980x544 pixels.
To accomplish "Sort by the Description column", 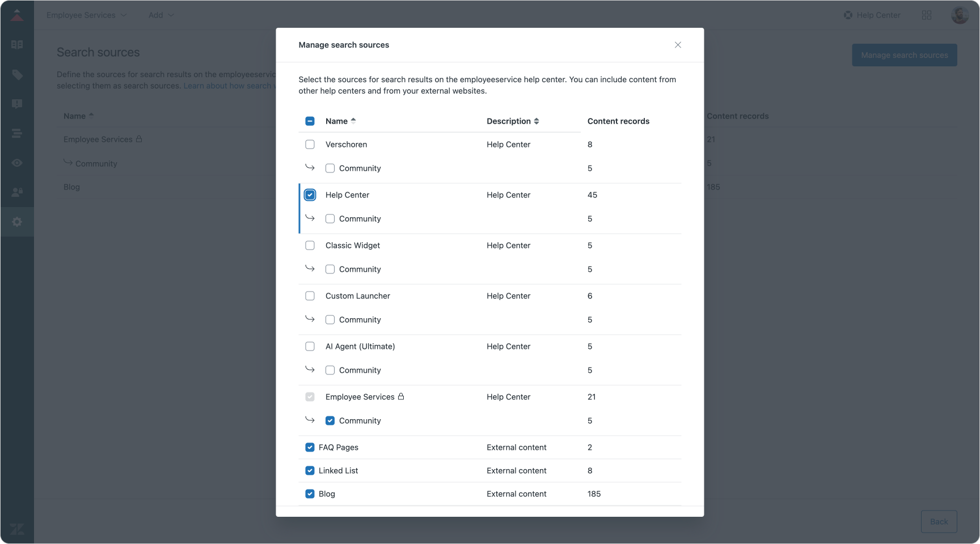I will [x=513, y=121].
